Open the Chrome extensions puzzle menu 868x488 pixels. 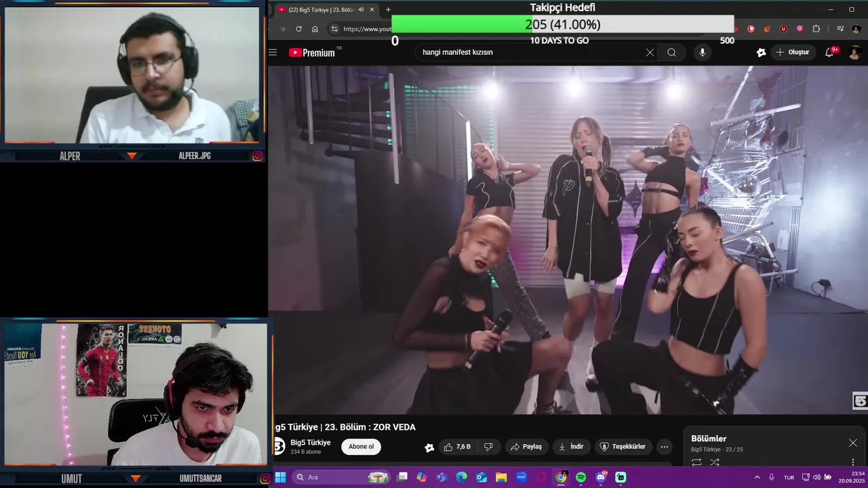click(x=816, y=29)
